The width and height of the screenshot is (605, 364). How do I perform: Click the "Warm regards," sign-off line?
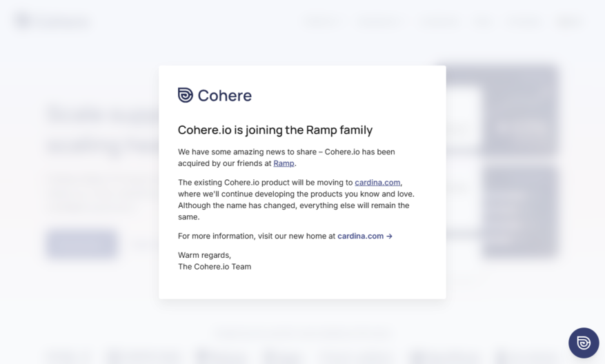tap(204, 255)
